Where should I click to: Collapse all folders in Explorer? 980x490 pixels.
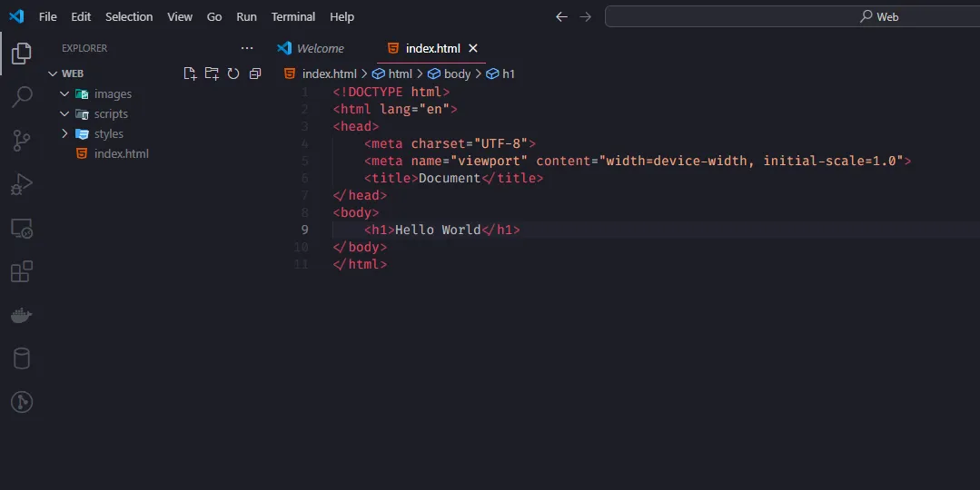coord(255,73)
